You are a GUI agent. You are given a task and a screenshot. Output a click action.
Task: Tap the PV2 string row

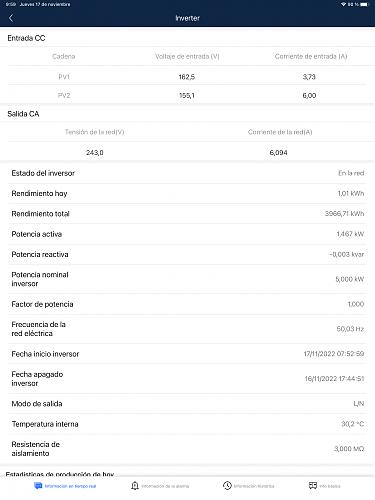[187, 95]
